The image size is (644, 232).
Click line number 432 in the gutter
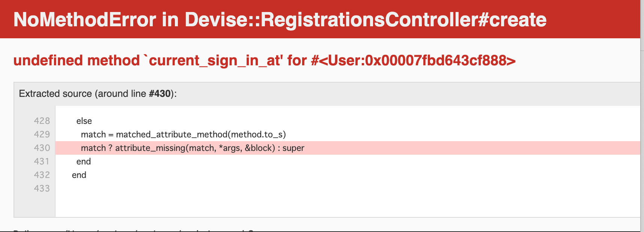coord(42,175)
